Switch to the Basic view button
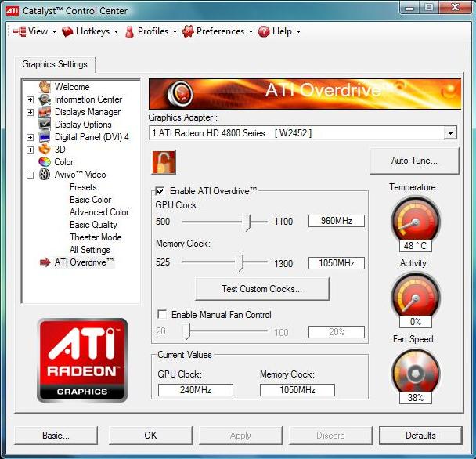Viewport: 476px width, 459px height. (56, 436)
